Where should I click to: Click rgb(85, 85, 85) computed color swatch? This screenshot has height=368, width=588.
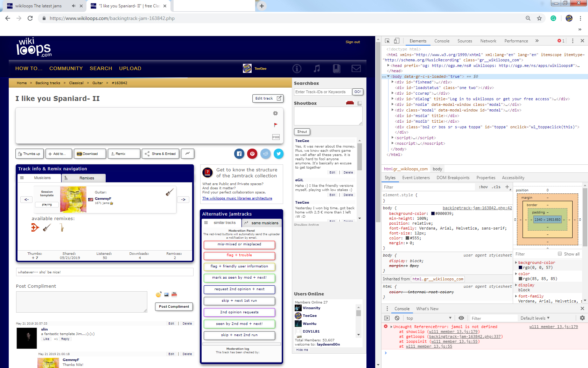[x=520, y=279]
